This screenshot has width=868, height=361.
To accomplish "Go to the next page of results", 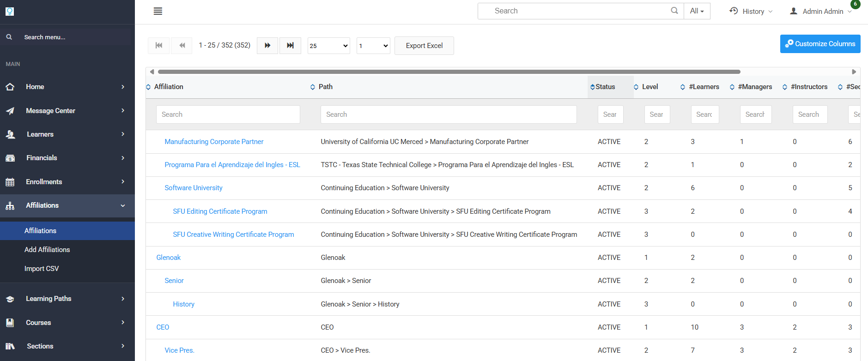I will [267, 46].
